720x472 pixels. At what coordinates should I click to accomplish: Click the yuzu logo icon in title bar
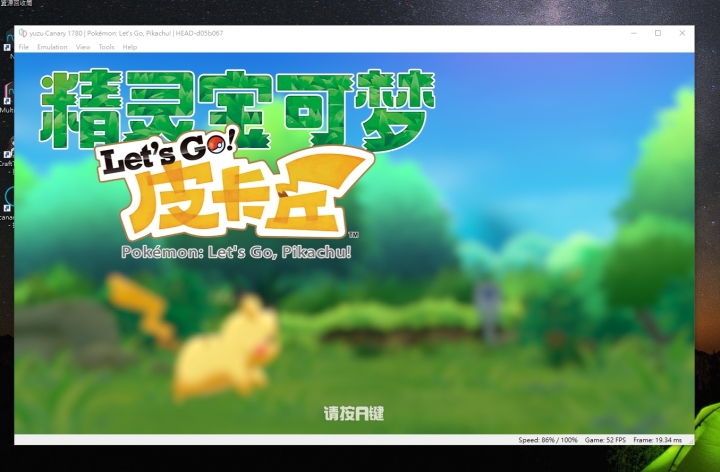(22, 33)
